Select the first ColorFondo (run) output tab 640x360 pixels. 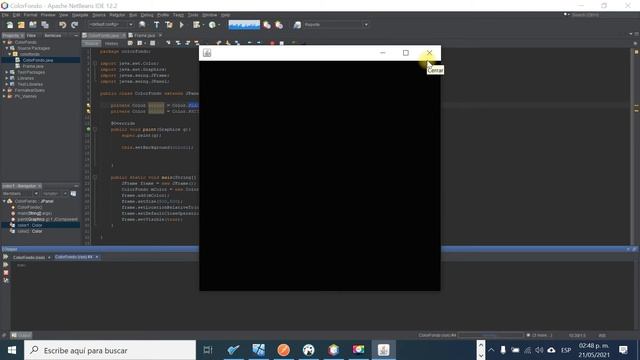click(x=29, y=257)
